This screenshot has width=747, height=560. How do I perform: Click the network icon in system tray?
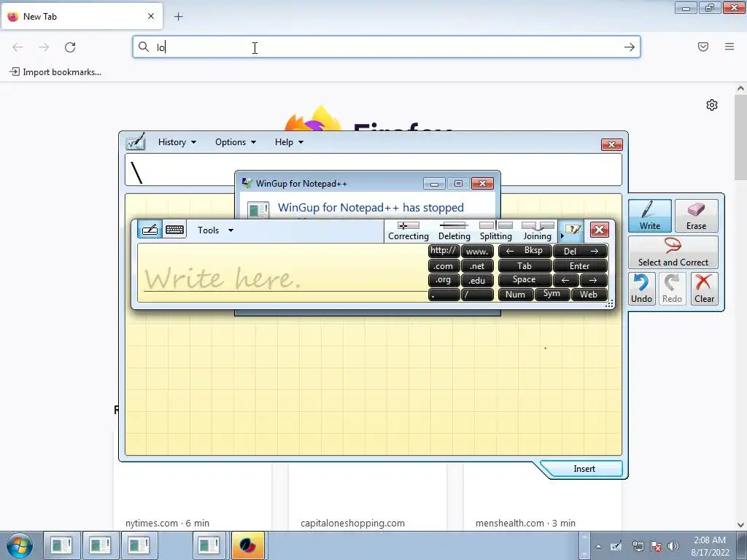click(638, 546)
